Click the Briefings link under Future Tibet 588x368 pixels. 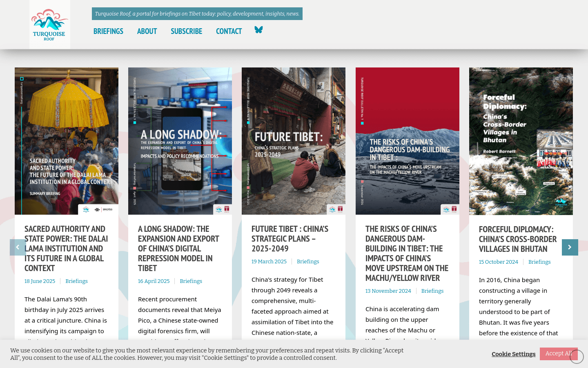tap(308, 261)
